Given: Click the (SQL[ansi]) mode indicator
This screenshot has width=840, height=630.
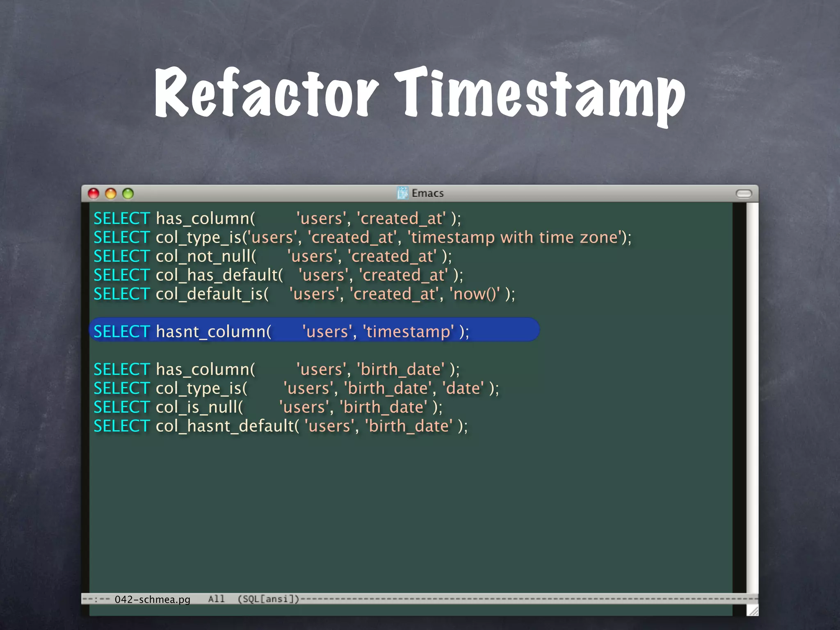Looking at the screenshot, I should coord(269,599).
